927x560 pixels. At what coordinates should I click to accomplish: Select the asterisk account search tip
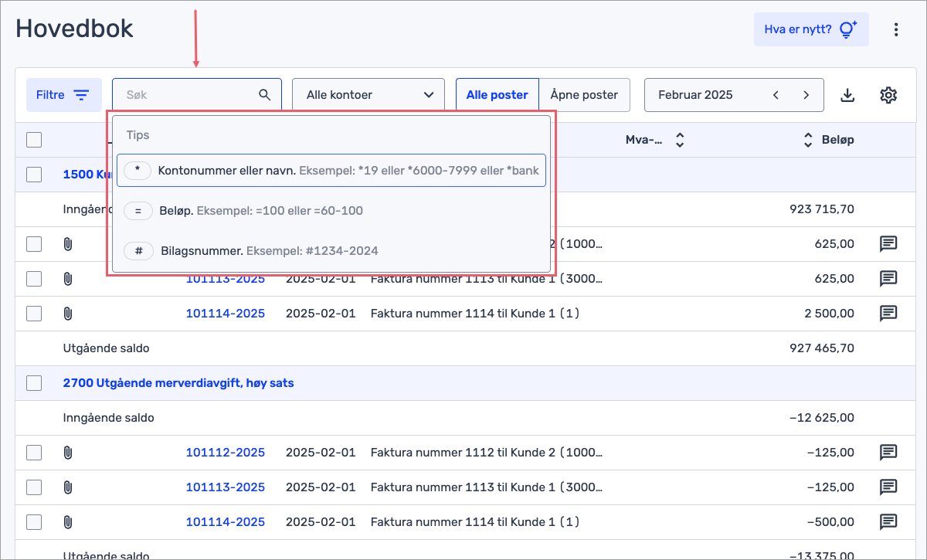coord(331,171)
